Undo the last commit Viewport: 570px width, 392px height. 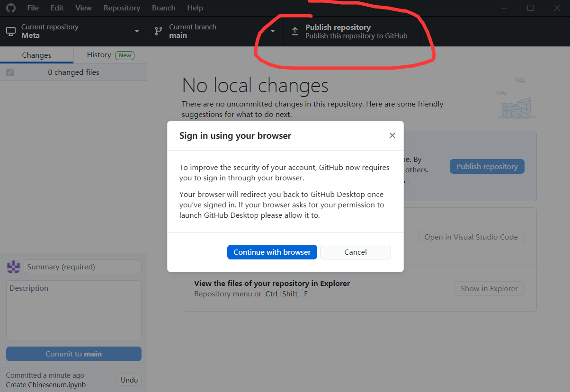(x=129, y=380)
